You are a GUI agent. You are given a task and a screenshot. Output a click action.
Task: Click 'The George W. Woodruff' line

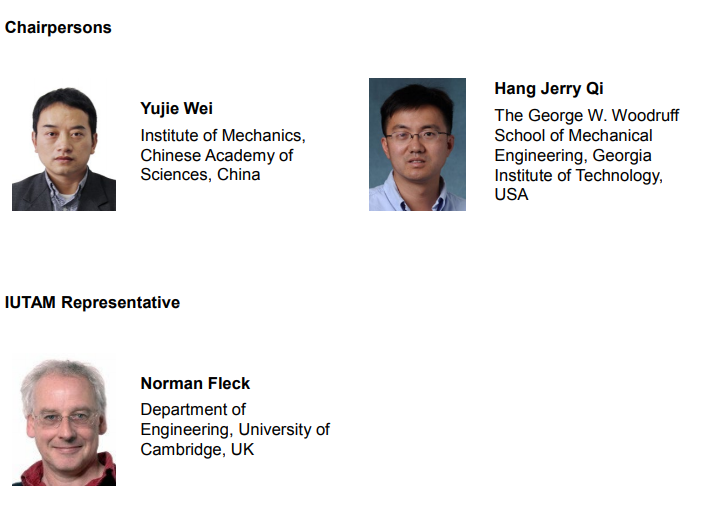[587, 115]
